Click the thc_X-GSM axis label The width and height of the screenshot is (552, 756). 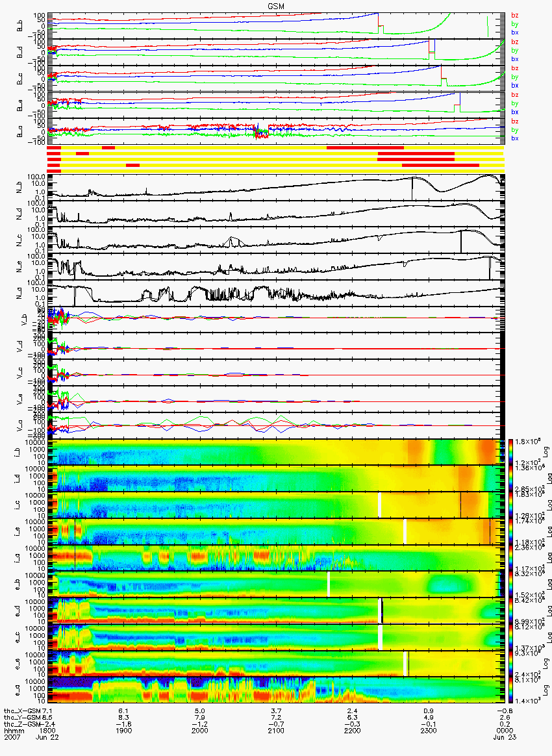coord(22,711)
